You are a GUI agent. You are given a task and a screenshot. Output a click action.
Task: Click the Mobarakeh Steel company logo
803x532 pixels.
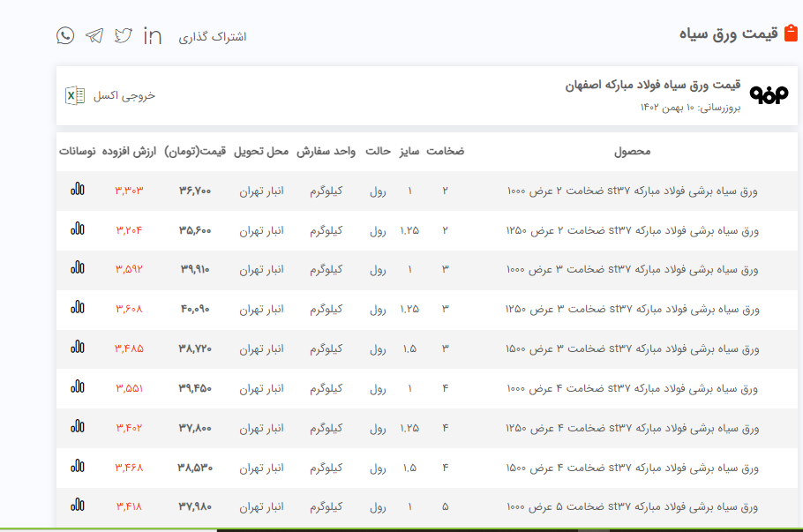point(768,94)
